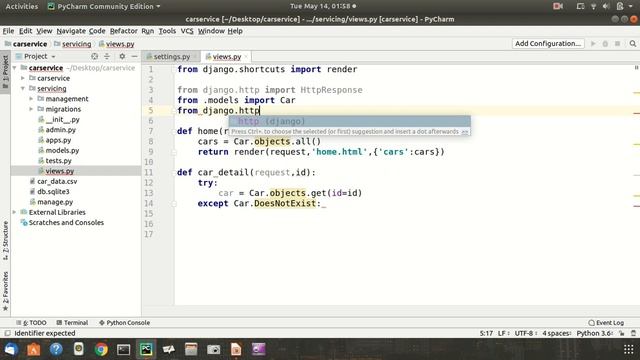Open the PyCharm icon in the dock

click(x=146, y=349)
